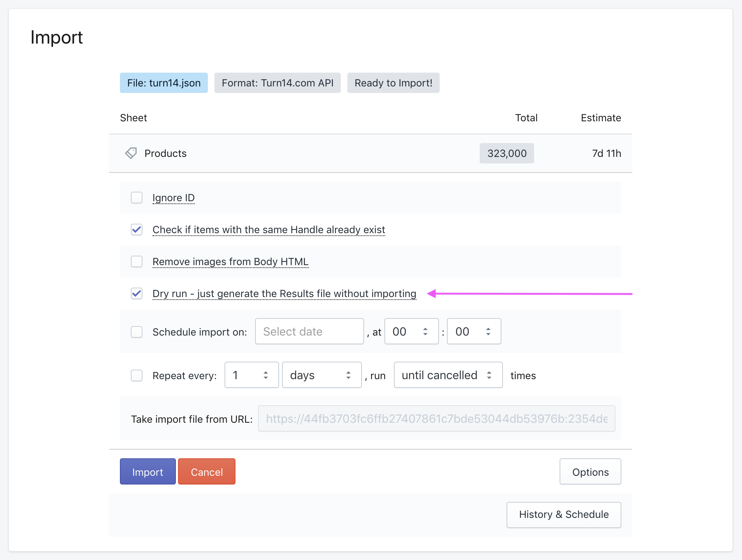Click the File: turn14.json badge

click(164, 83)
